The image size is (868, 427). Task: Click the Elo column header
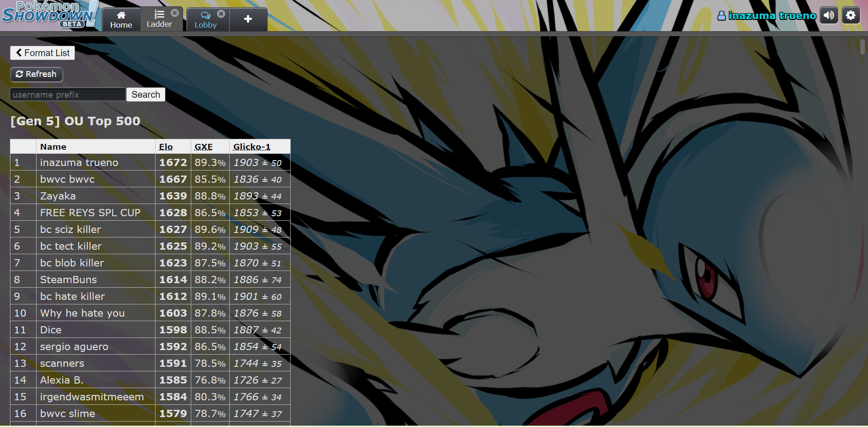pos(166,147)
